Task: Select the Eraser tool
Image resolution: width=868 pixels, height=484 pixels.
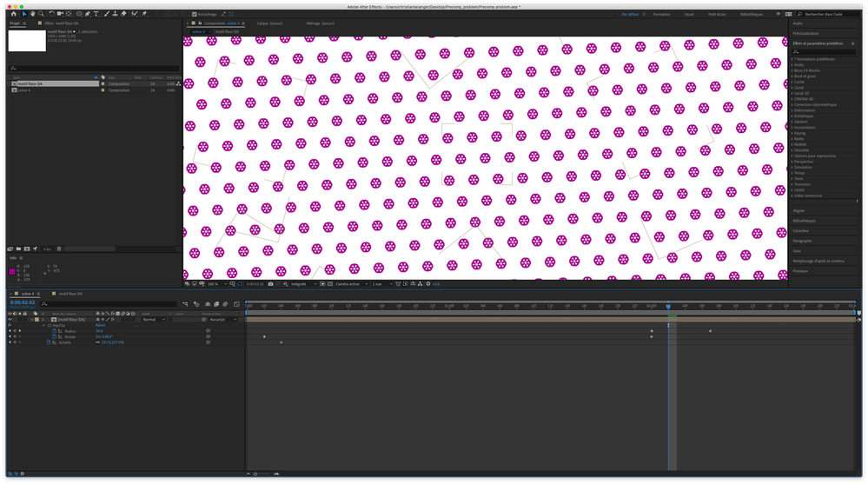Action: (x=123, y=14)
